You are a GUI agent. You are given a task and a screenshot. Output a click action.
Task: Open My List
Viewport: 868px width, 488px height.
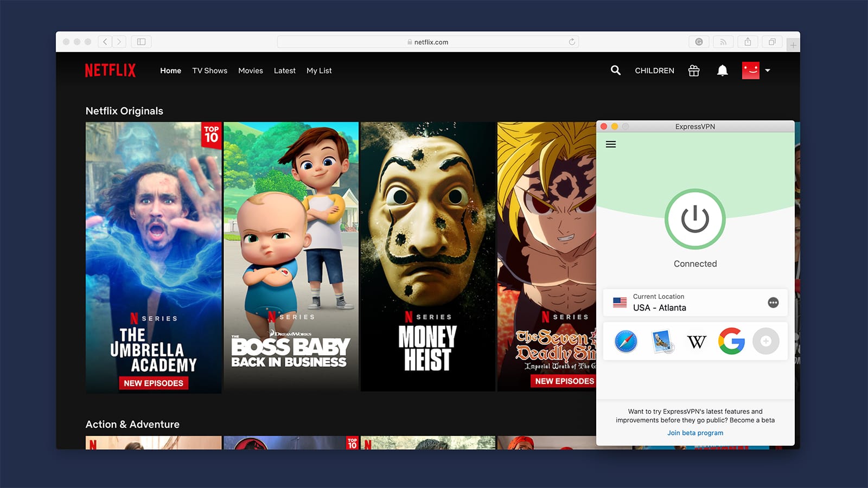[x=319, y=70]
